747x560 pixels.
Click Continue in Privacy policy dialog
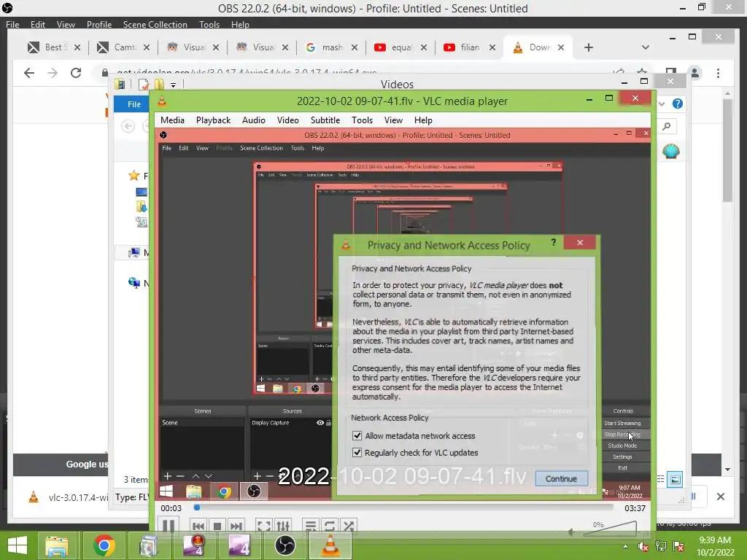(x=561, y=478)
